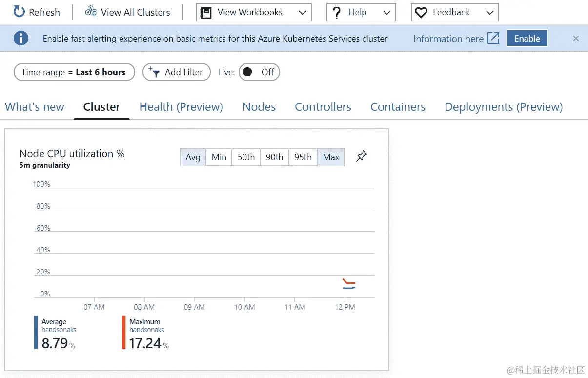This screenshot has width=588, height=378.
Task: Click the Add Filter label
Action: click(x=183, y=72)
